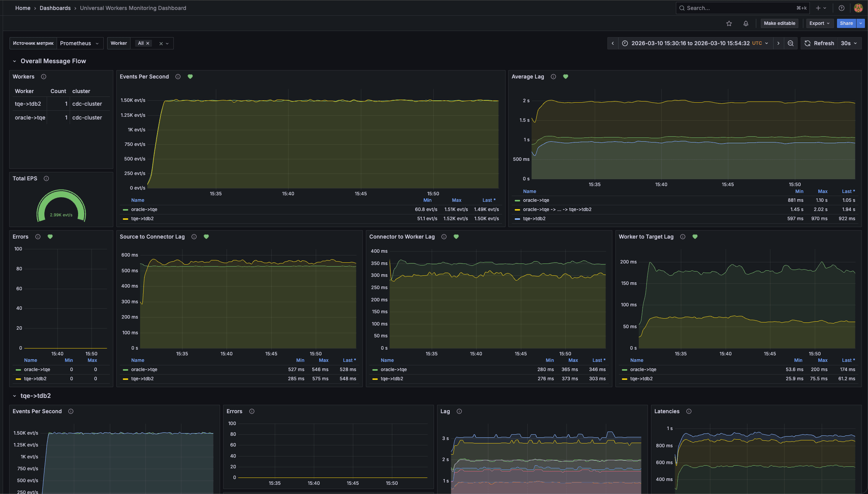Select the tqe->tdb2 row in Workers table
The height and width of the screenshot is (494, 868).
pos(61,104)
